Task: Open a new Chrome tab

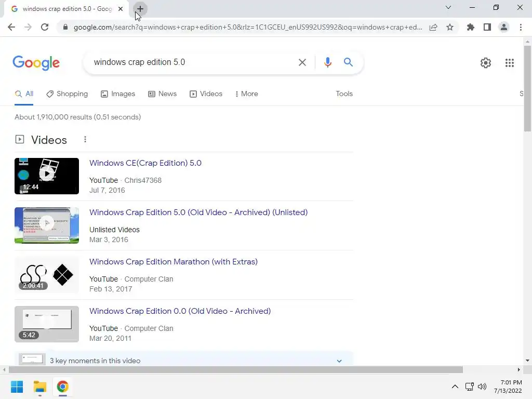Action: 140,9
